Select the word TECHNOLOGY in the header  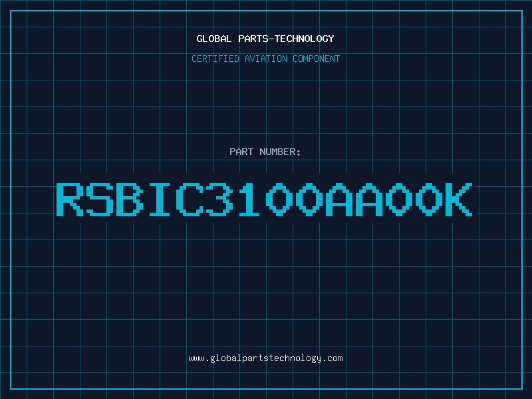[305, 39]
